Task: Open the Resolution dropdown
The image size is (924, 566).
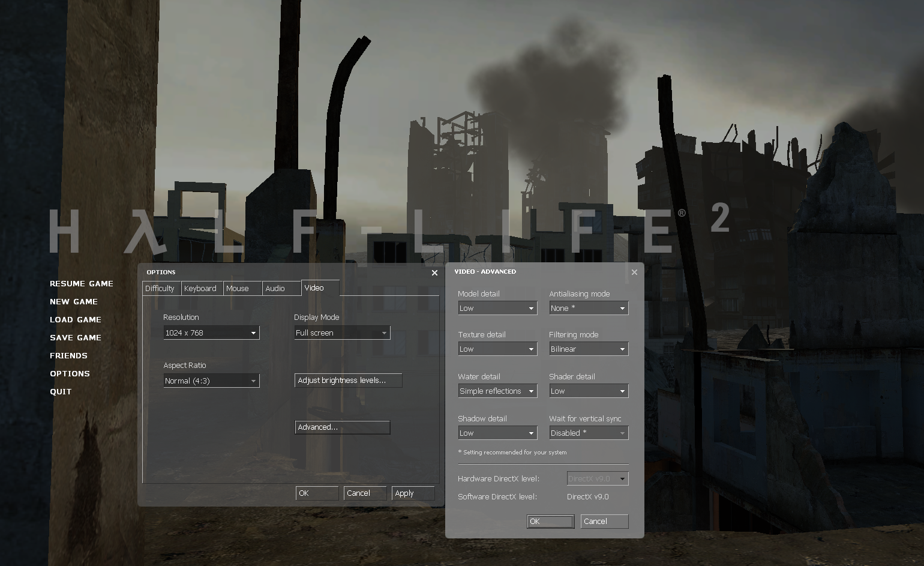Action: 211,333
